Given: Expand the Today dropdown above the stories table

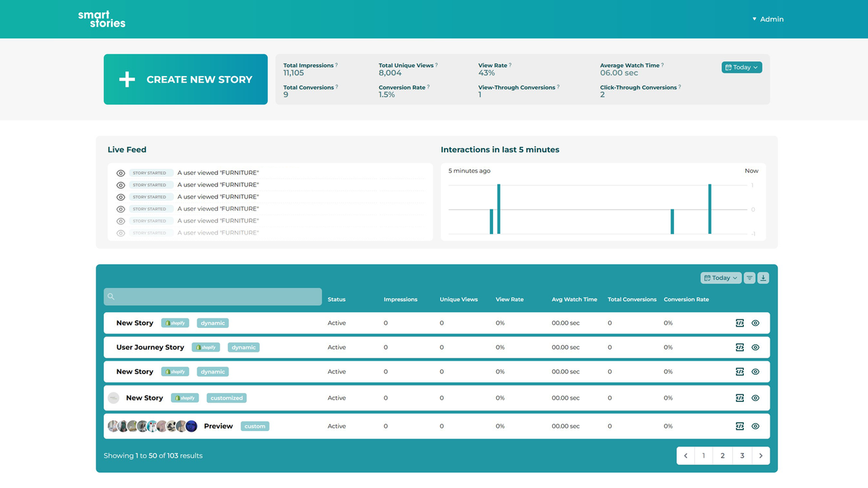Looking at the screenshot, I should point(720,277).
